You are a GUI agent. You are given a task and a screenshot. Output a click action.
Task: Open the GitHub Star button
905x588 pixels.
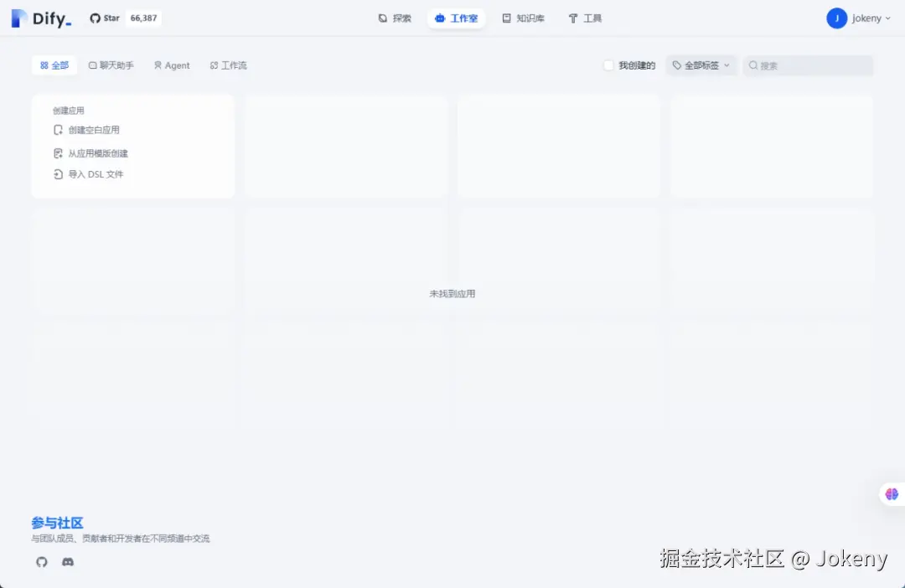[105, 18]
